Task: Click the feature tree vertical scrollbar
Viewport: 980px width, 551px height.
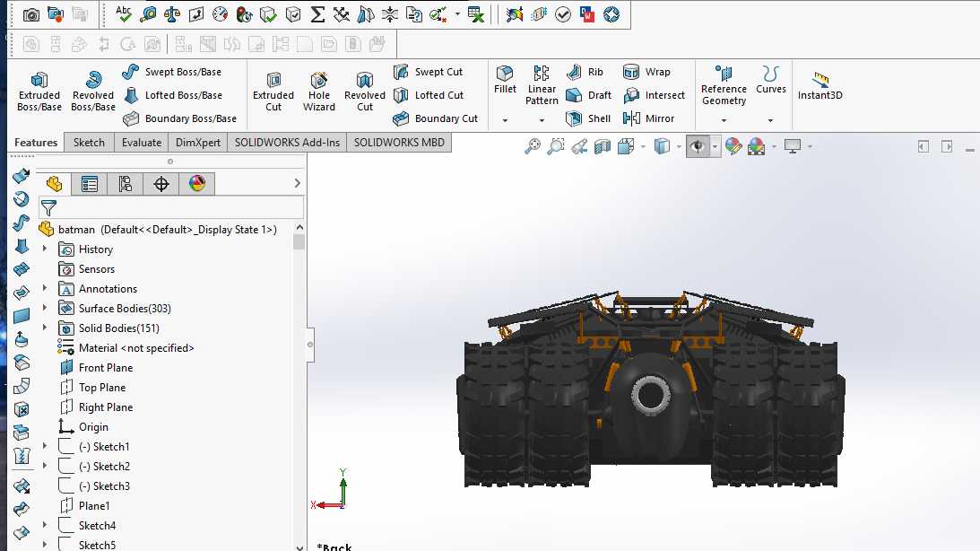Action: (x=299, y=388)
